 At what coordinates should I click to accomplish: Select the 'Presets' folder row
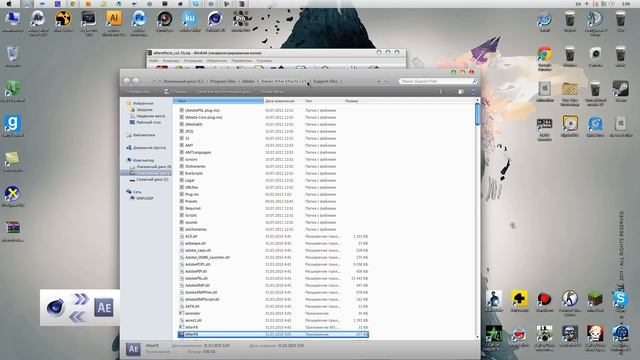[x=273, y=201]
